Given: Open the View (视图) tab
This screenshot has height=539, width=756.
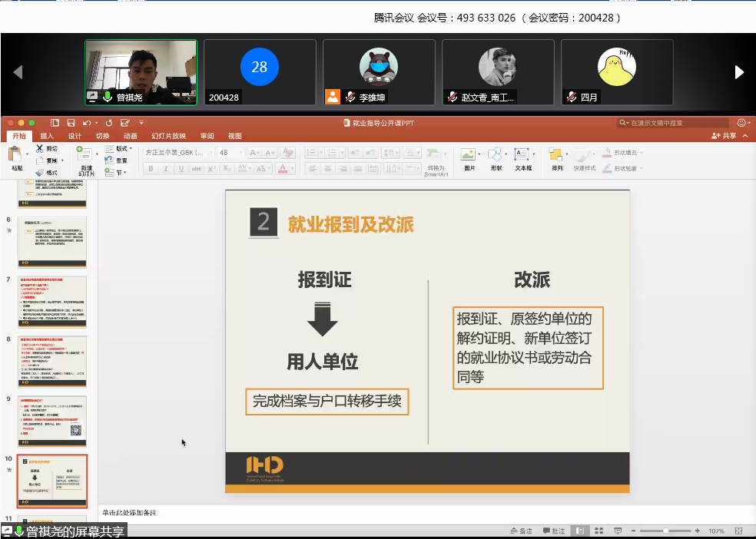Looking at the screenshot, I should pos(235,136).
